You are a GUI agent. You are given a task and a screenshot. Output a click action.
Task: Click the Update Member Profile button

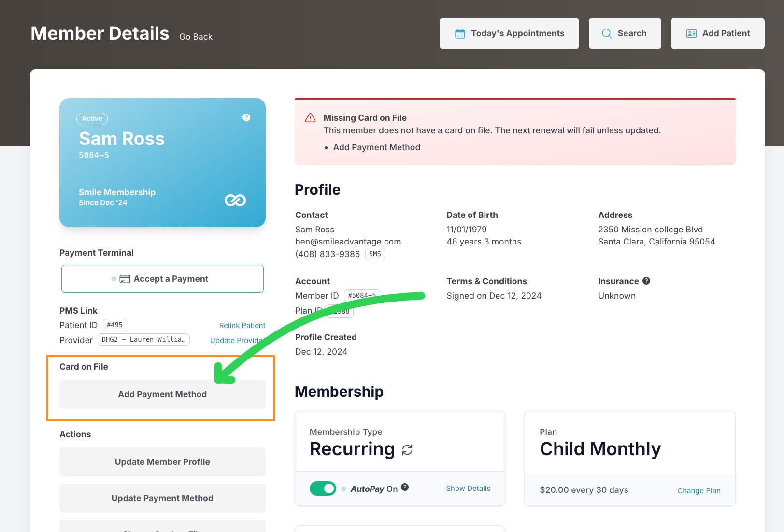pos(162,462)
